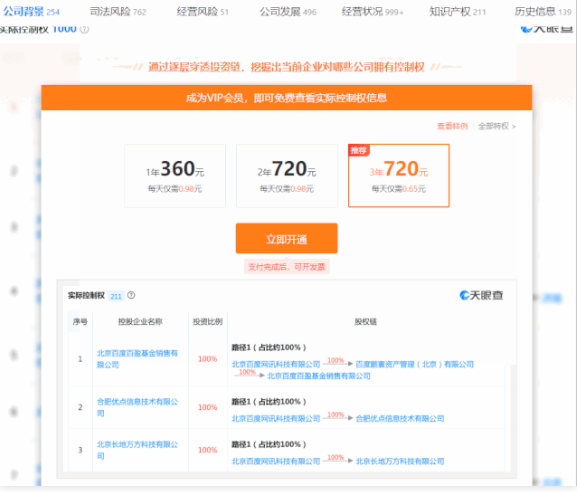Image resolution: width=577 pixels, height=492 pixels.
Task: Click the 100% ratio in row 1
Action: 208,359
